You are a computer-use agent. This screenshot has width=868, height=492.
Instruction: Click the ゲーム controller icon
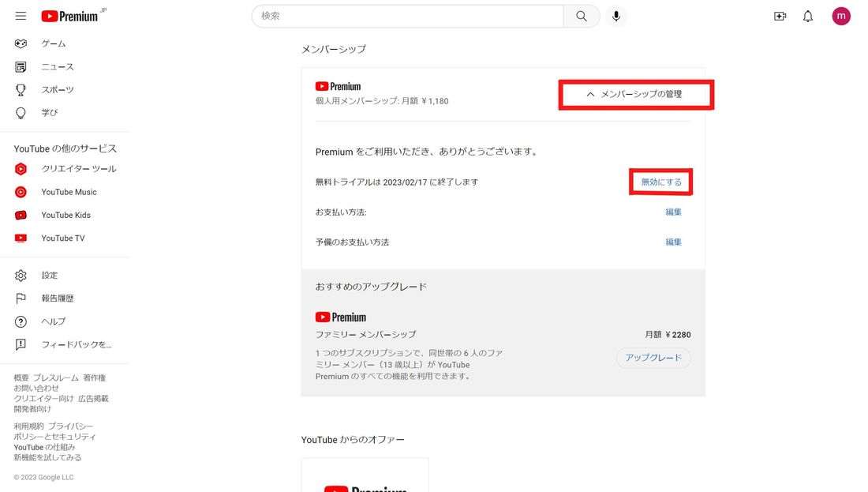point(21,43)
